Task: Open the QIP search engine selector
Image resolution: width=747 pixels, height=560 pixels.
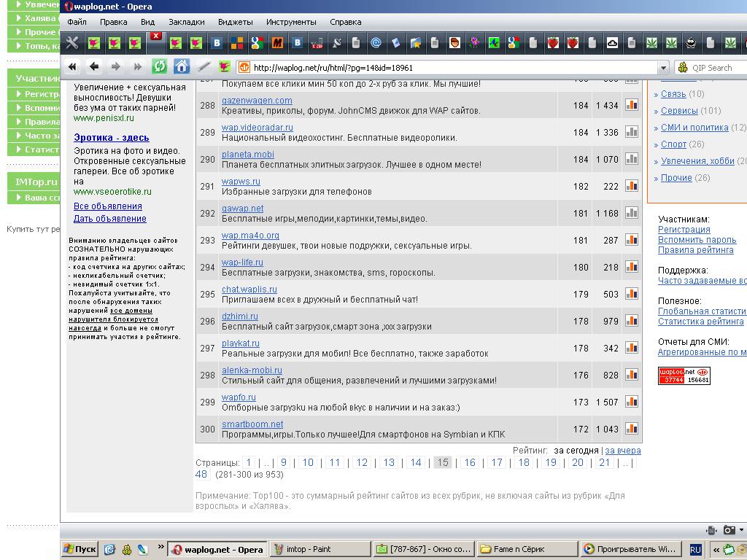Action: click(x=684, y=68)
